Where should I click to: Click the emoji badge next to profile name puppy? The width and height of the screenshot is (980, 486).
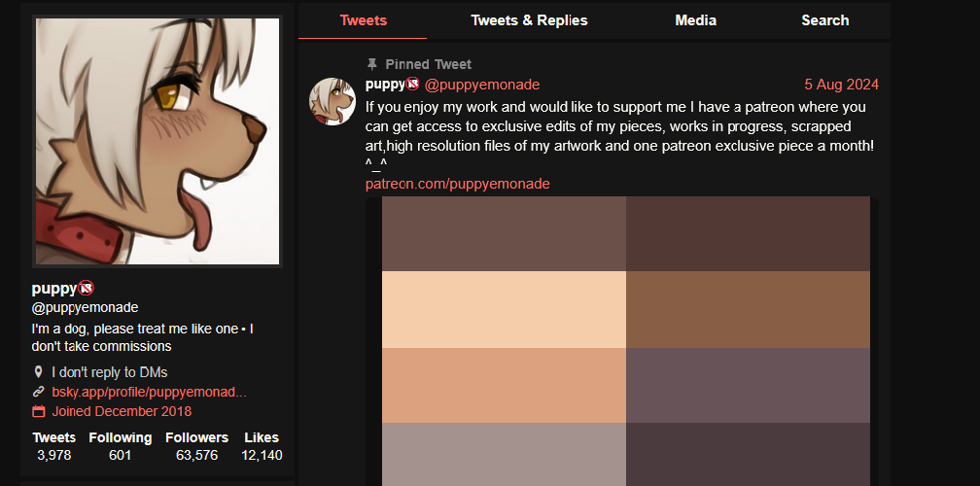(x=87, y=288)
